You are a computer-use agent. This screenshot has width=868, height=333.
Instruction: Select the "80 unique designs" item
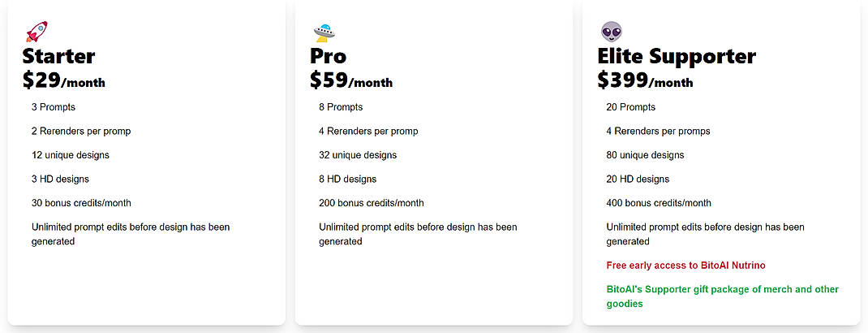click(645, 155)
